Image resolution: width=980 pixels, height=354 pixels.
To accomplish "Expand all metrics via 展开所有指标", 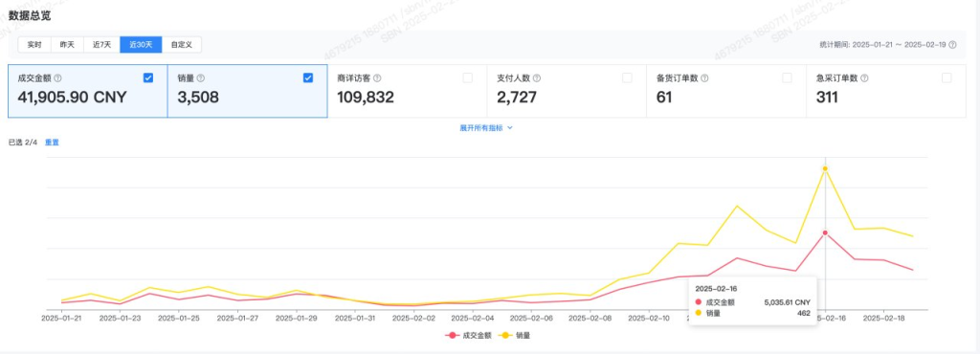I will 486,127.
